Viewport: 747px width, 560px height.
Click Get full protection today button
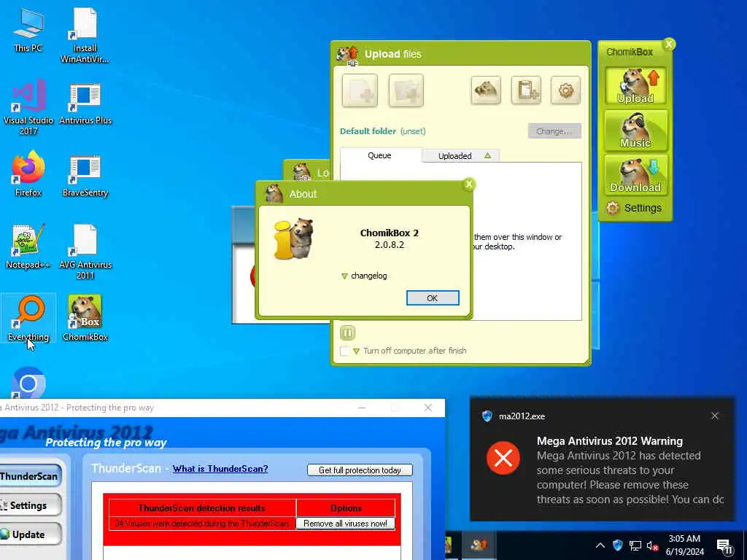pos(360,470)
